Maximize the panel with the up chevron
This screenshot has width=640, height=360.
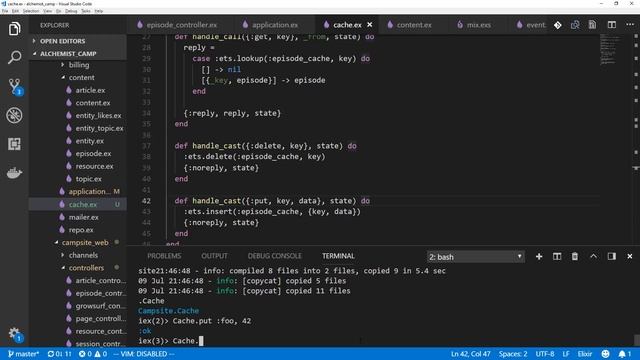tap(593, 256)
